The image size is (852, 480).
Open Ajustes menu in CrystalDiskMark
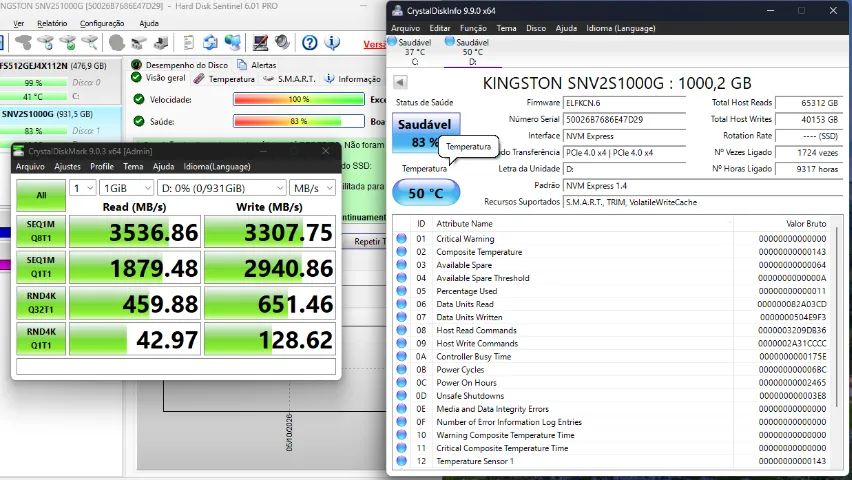67,166
